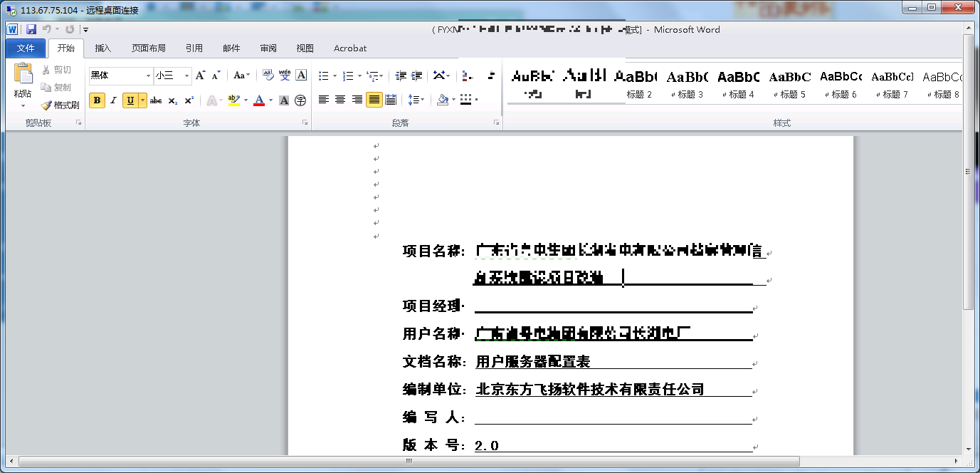Apply yellow text highlight color
Image resolution: width=980 pixels, height=473 pixels.
click(x=234, y=100)
